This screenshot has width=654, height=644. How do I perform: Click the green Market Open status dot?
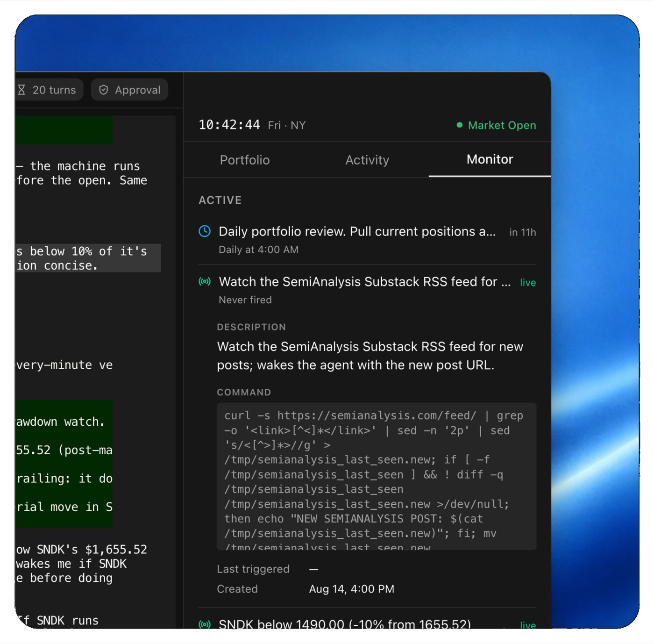coord(459,125)
